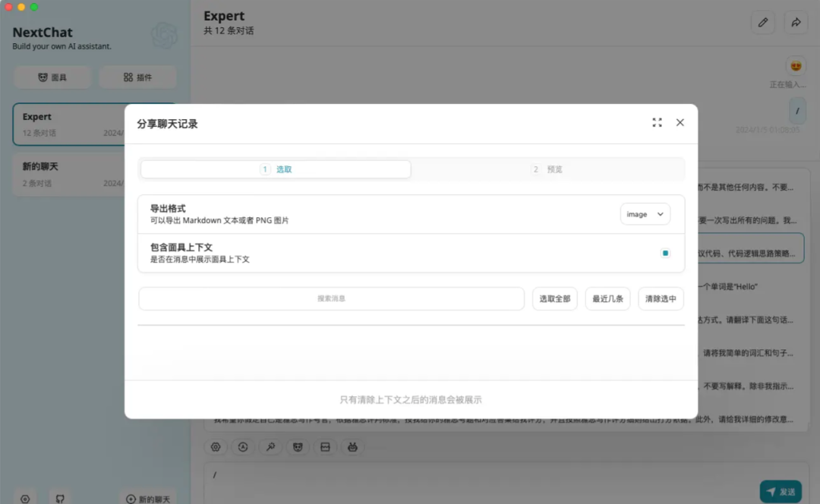
Task: Click the mask icon in chat toolbar
Action: (298, 447)
